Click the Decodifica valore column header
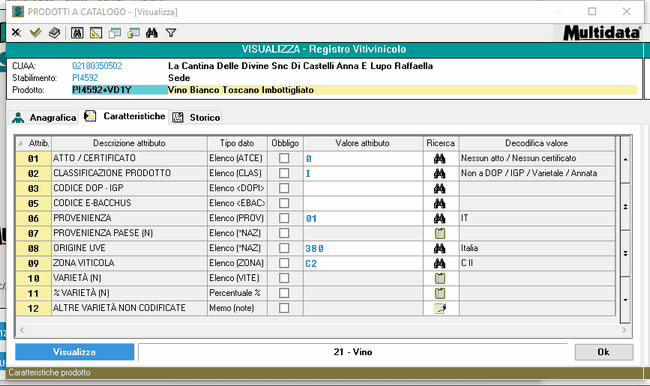The height and width of the screenshot is (386, 650). coord(537,143)
